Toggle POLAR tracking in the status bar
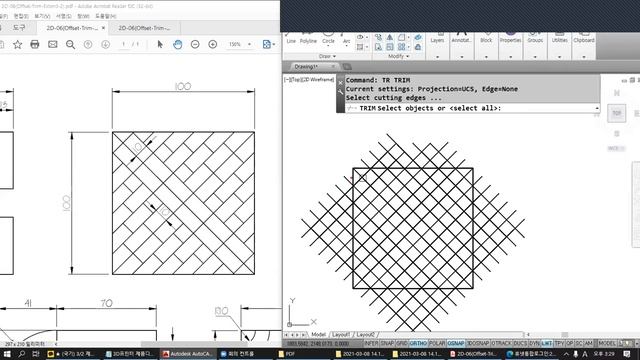640x360 pixels. tap(437, 343)
